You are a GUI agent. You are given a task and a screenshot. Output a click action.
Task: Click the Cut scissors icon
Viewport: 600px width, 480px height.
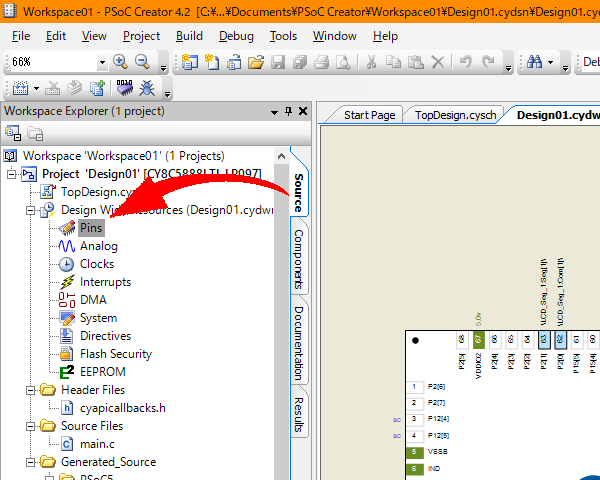(371, 62)
